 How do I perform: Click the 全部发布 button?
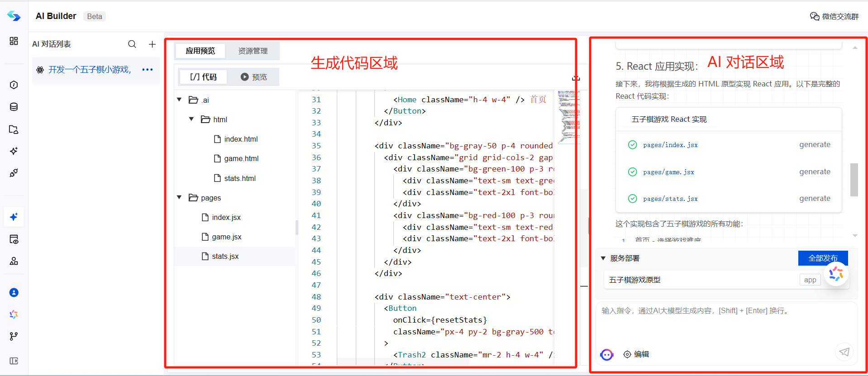coord(823,258)
